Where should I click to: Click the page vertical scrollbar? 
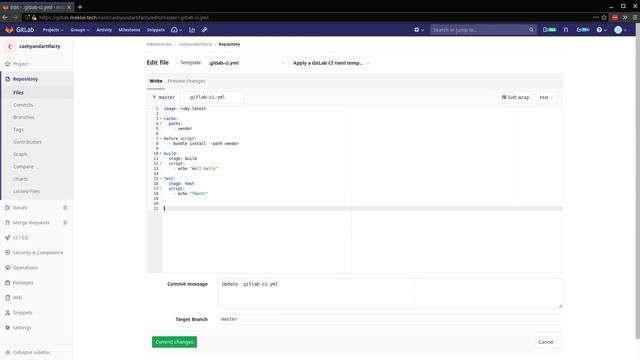pyautogui.click(x=637, y=180)
